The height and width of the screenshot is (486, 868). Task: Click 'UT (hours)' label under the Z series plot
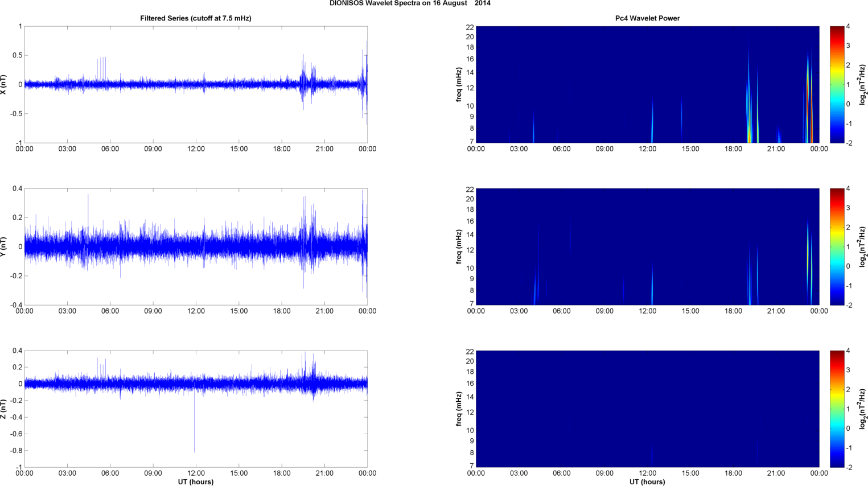[196, 482]
